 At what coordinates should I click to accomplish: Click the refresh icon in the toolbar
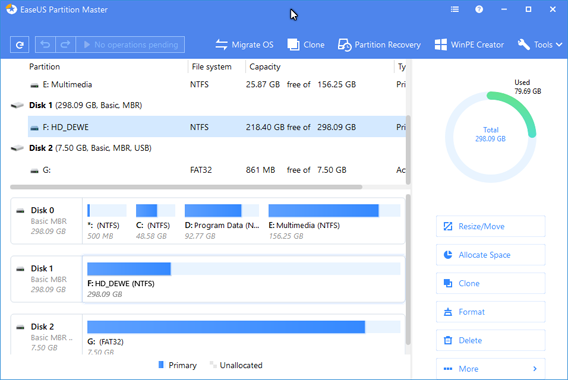pyautogui.click(x=20, y=45)
